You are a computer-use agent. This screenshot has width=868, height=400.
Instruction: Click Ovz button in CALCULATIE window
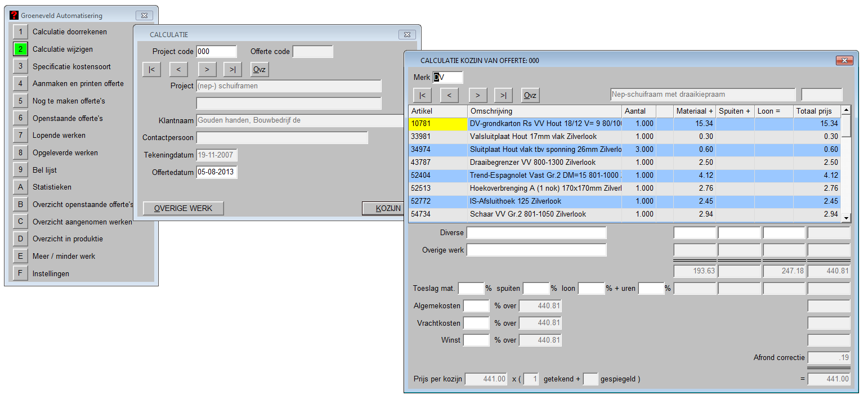coord(259,70)
